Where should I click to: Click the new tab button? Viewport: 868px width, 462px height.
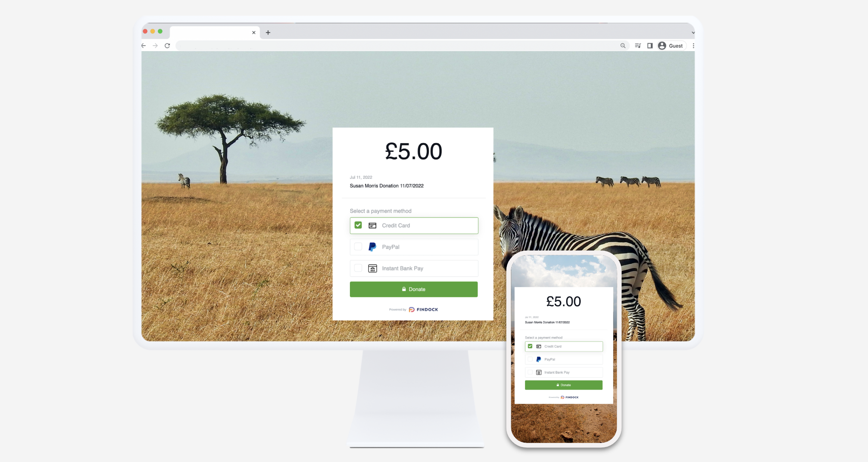point(268,32)
